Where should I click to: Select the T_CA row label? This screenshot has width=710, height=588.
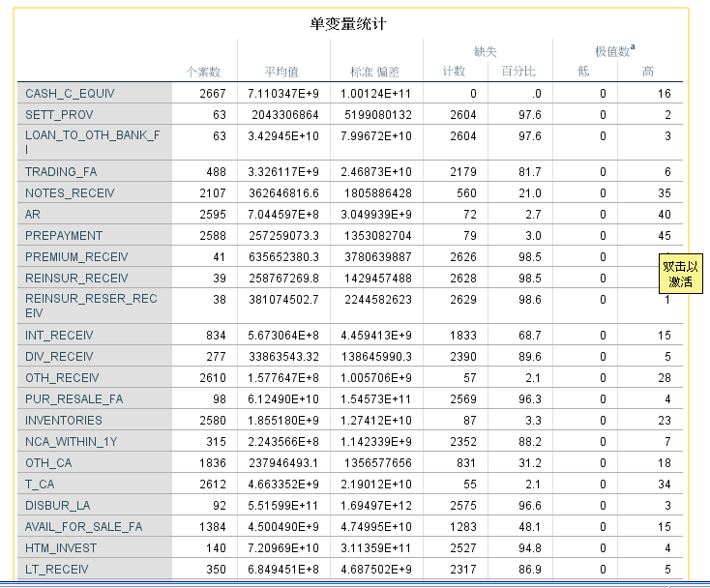(40, 484)
